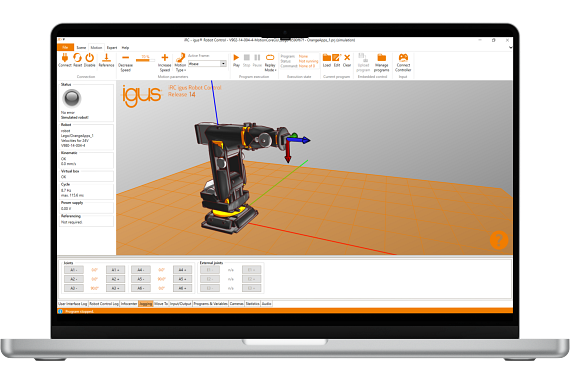The image size is (570, 381).
Task: Open the Cameras tab
Action: (x=236, y=304)
